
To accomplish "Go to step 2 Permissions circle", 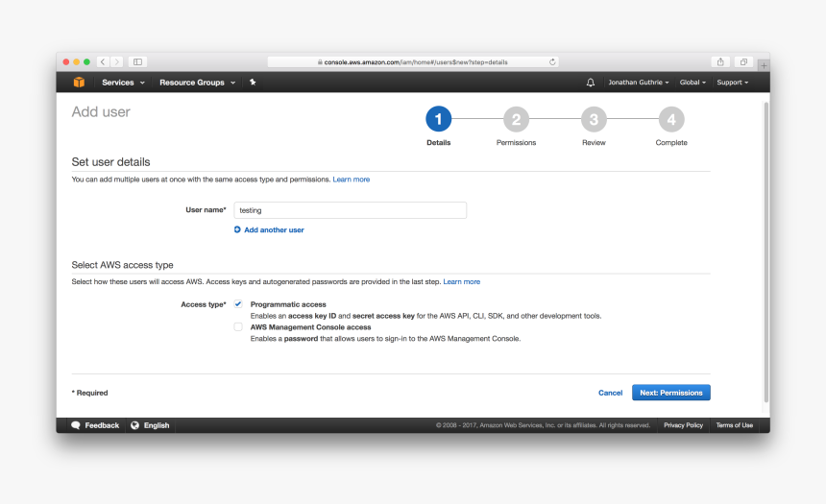I will (x=517, y=119).
